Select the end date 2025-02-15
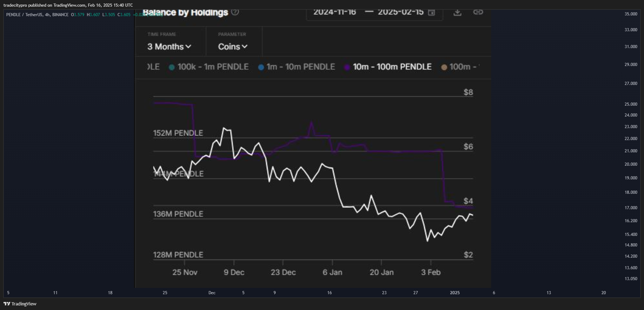 click(400, 12)
